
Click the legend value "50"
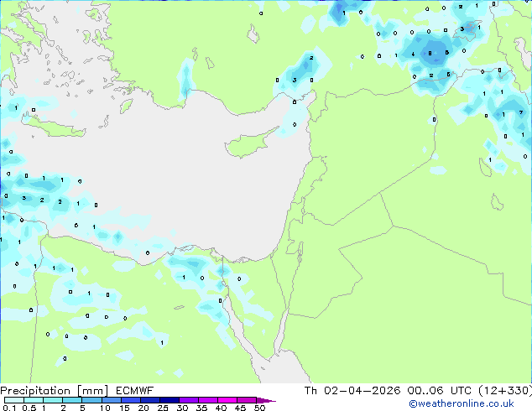[x=259, y=408]
